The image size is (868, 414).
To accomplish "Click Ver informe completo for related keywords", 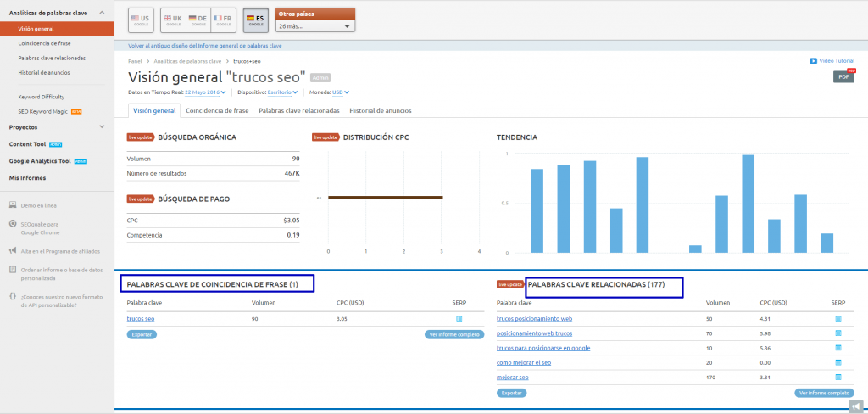I will click(824, 393).
